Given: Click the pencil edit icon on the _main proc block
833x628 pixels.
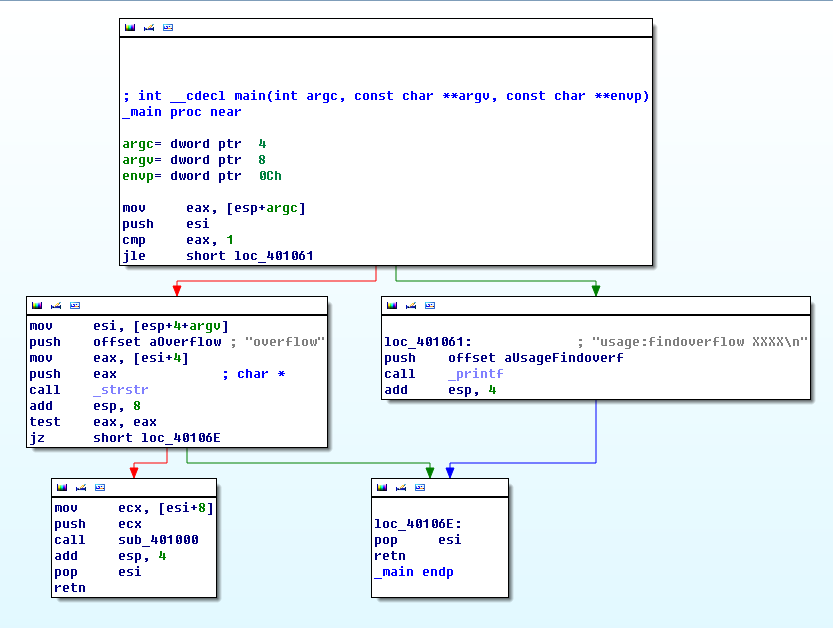Looking at the screenshot, I should [148, 27].
